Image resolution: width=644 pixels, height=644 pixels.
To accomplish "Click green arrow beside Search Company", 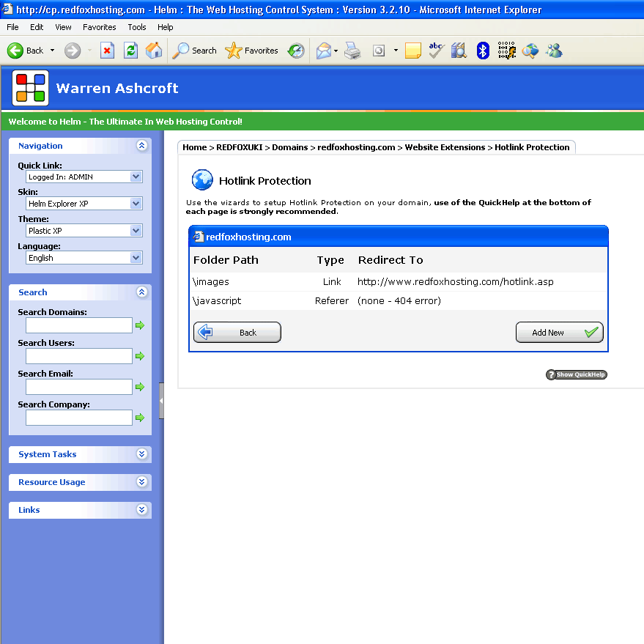I will point(140,418).
